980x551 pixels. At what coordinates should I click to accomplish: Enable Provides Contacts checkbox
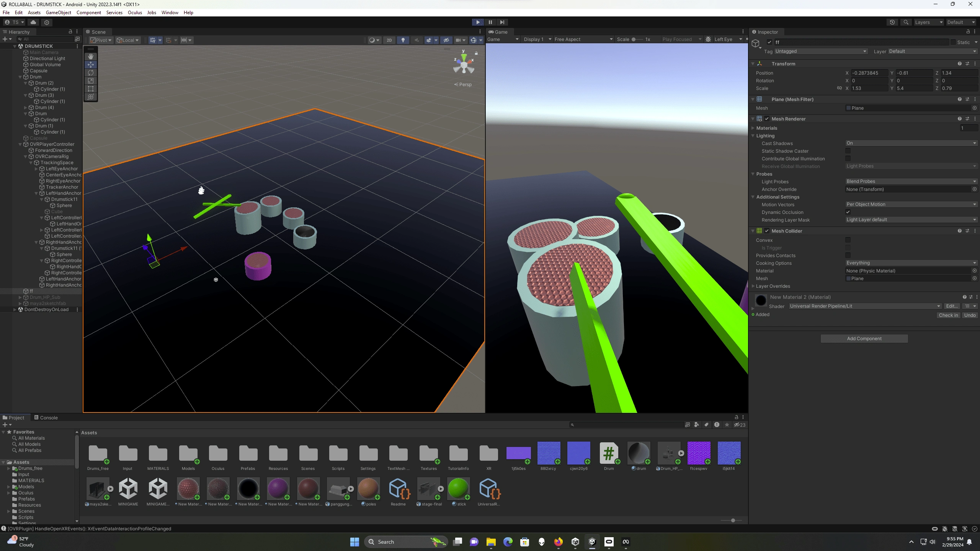click(x=848, y=256)
